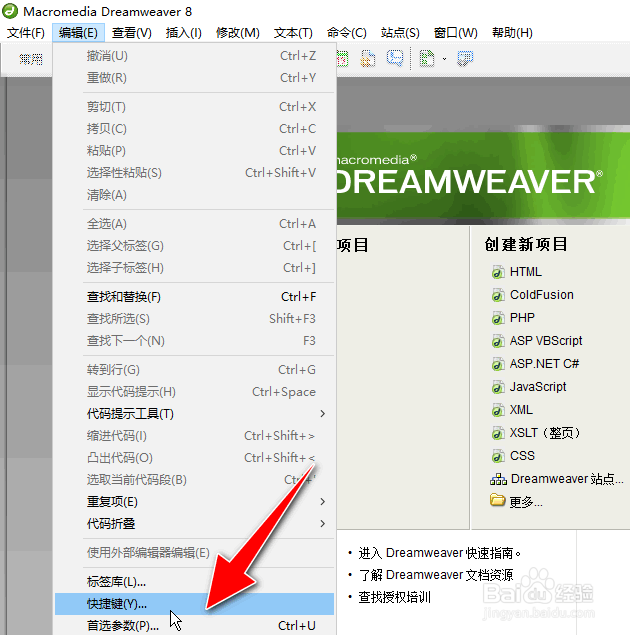
Task: Open the 查找授权培训 link
Action: click(x=394, y=597)
